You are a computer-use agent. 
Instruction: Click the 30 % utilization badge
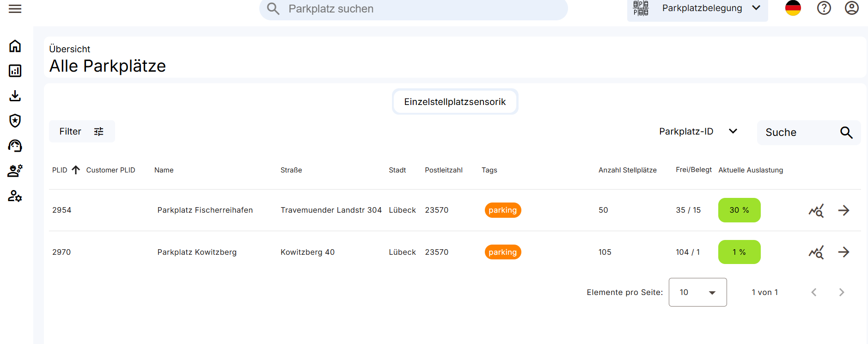(x=739, y=210)
